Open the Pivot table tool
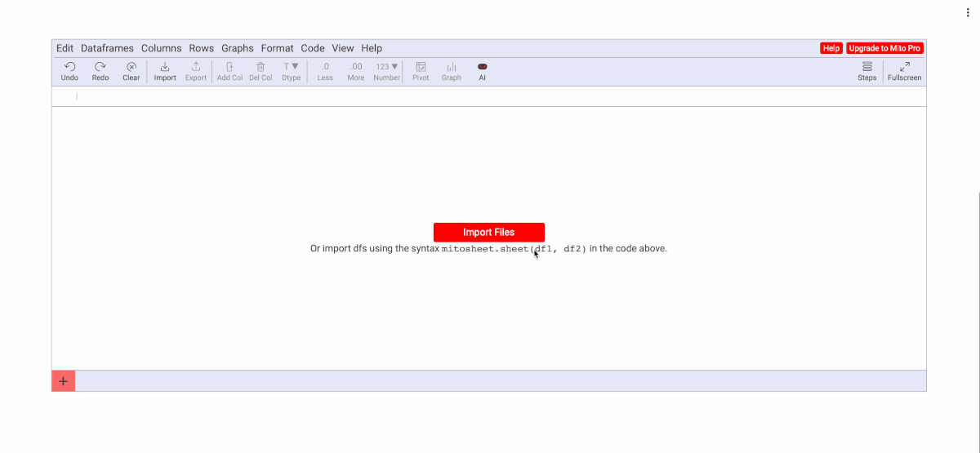 pyautogui.click(x=421, y=71)
